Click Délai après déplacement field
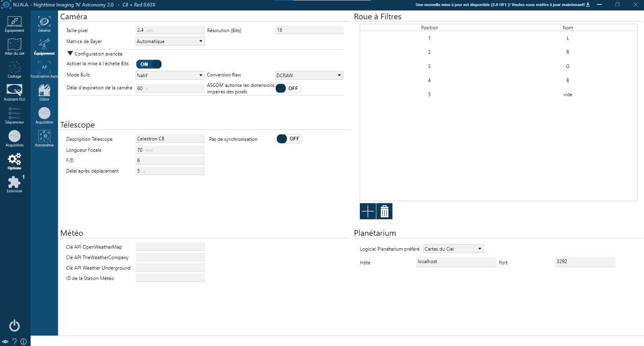Image resolution: width=644 pixels, height=346 pixels. tap(170, 171)
